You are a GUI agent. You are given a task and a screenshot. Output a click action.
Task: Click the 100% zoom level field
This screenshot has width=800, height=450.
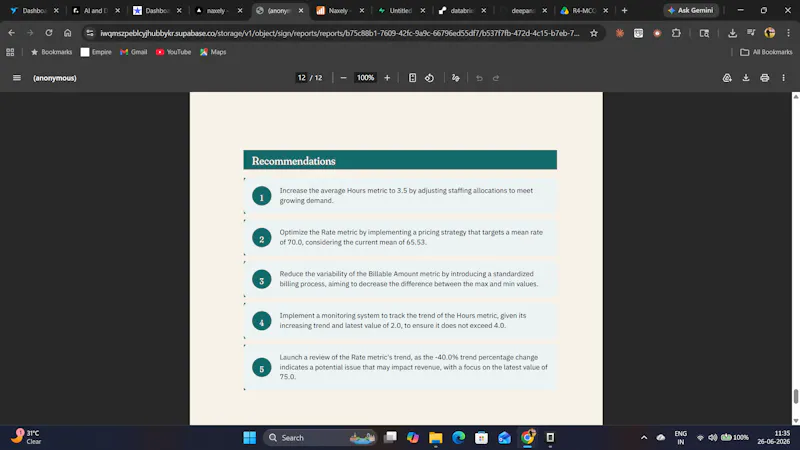(365, 78)
